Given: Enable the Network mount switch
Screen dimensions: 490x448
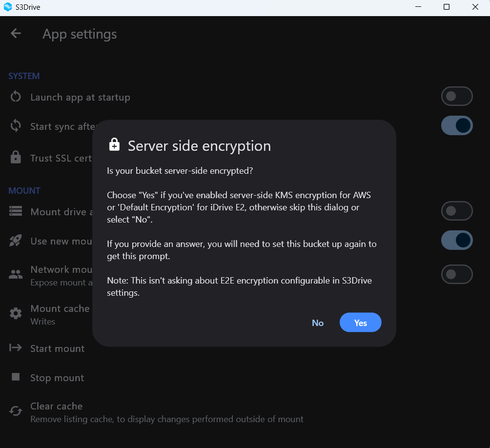Looking at the screenshot, I should (x=456, y=274).
